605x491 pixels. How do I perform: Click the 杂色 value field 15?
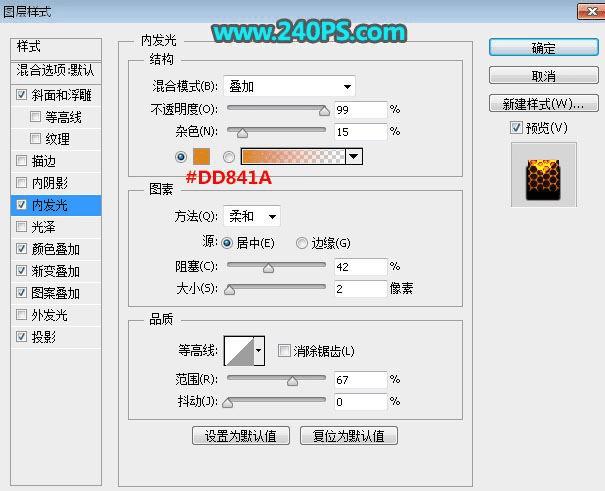361,132
